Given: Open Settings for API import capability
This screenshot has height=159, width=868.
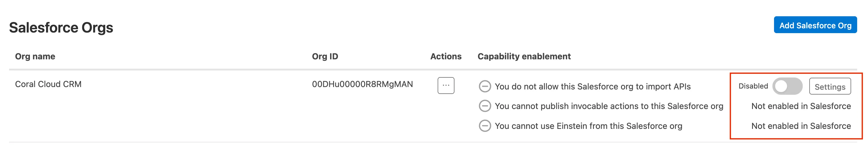Looking at the screenshot, I should coord(829,86).
